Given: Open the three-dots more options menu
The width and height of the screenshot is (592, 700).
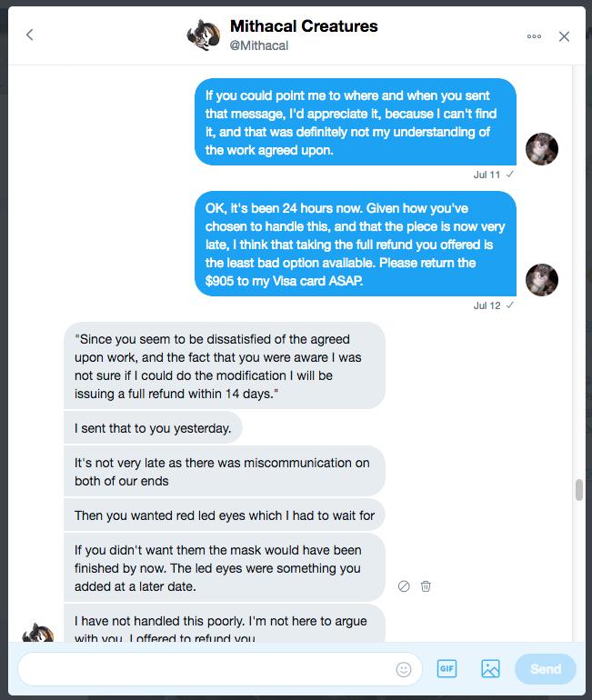Looking at the screenshot, I should (534, 36).
